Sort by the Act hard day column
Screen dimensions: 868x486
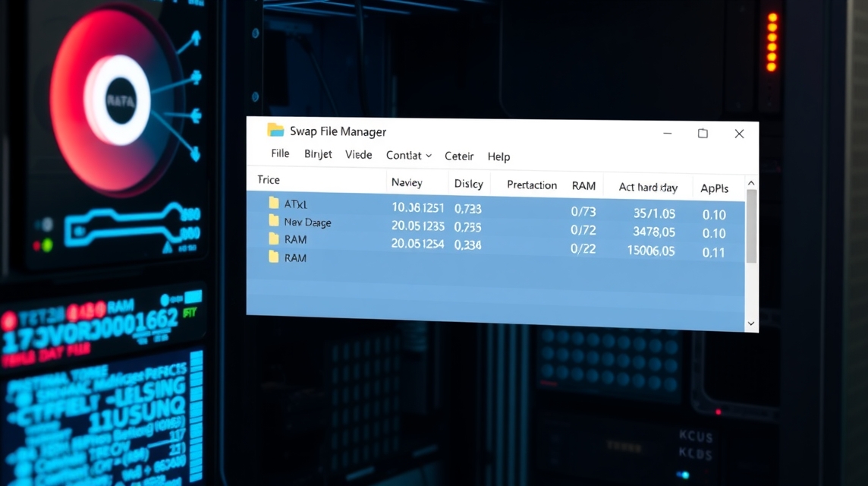pyautogui.click(x=648, y=187)
